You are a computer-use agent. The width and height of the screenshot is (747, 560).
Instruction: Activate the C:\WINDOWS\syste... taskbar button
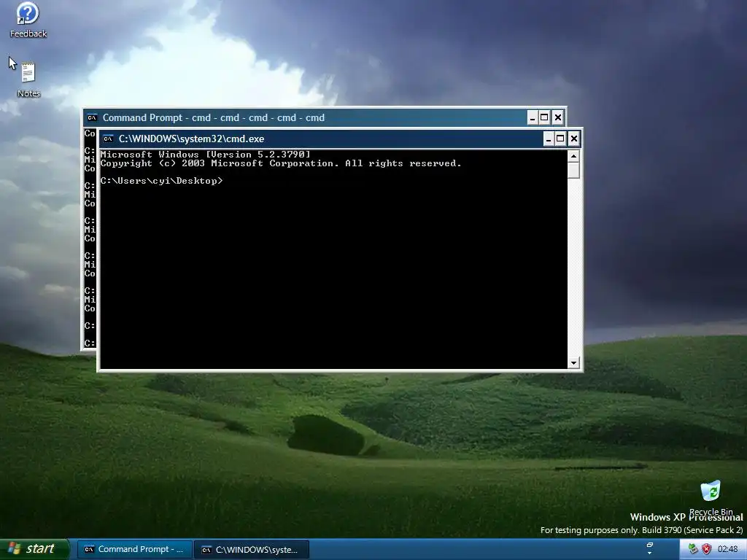point(252,550)
